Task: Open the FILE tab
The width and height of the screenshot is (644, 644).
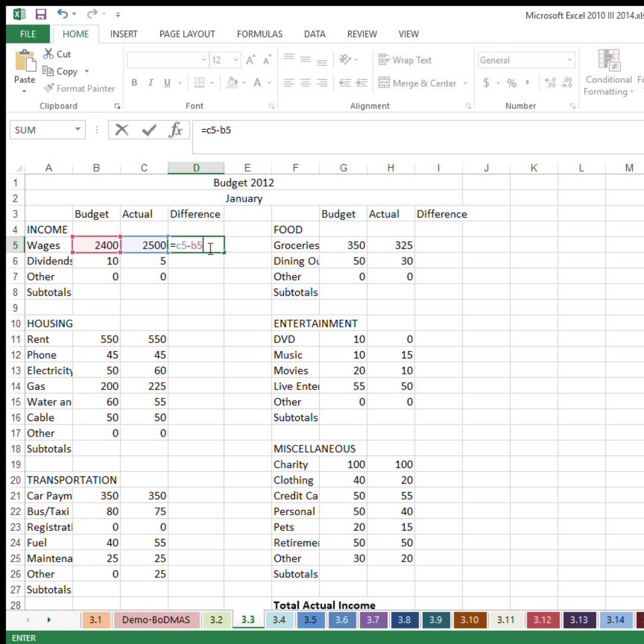Action: (x=28, y=34)
